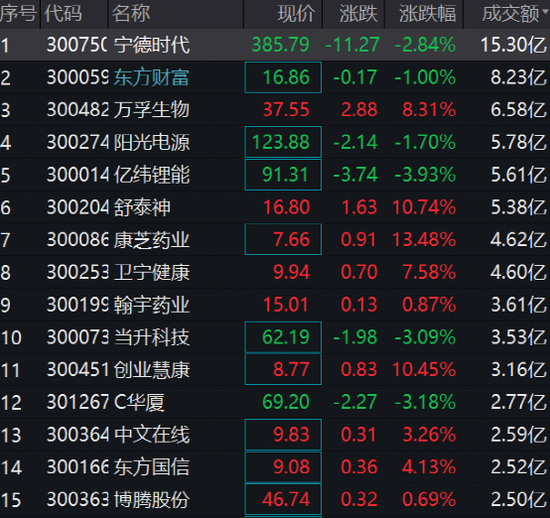The image size is (550, 518).
Task: Click price cell 69.20
Action: pos(286,402)
